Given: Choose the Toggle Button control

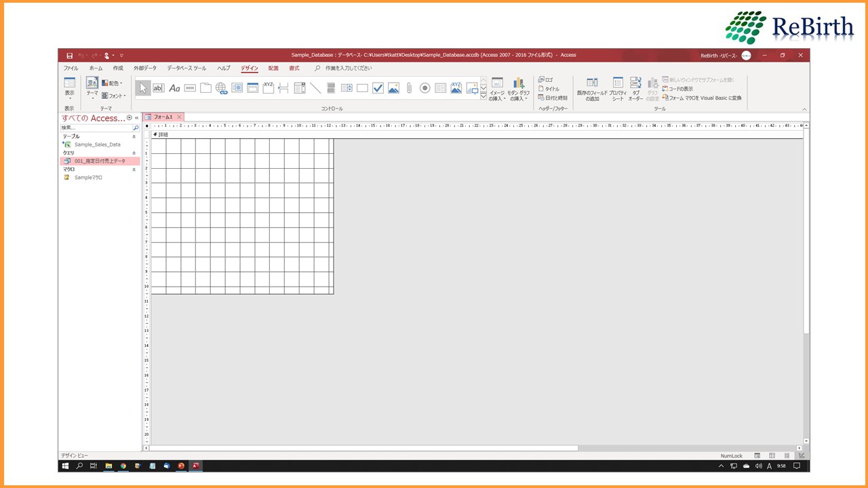Looking at the screenshot, I should [x=331, y=88].
